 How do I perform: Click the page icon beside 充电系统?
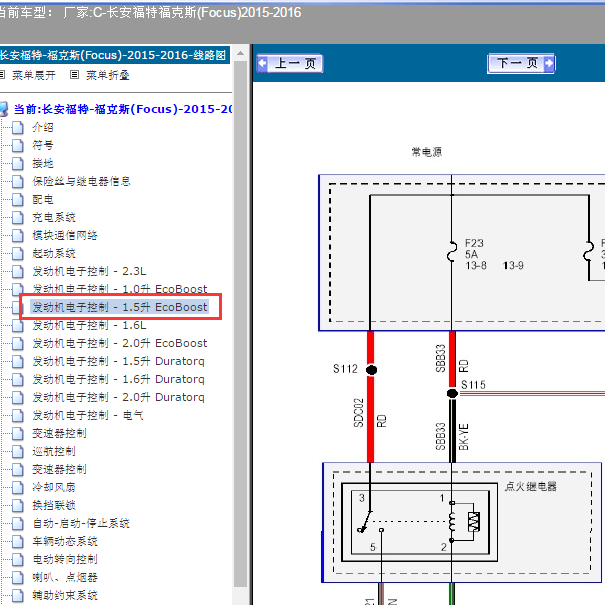click(x=17, y=218)
